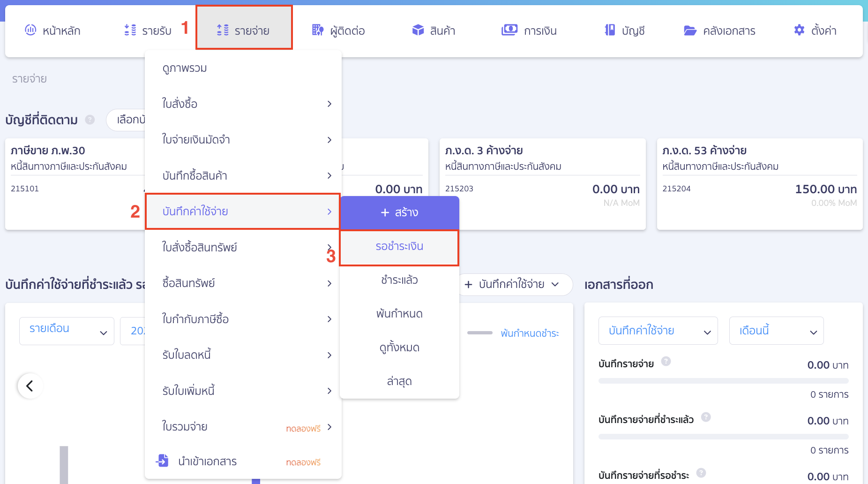Open the รายเดือน period dropdown
The width and height of the screenshot is (868, 484).
click(x=67, y=331)
